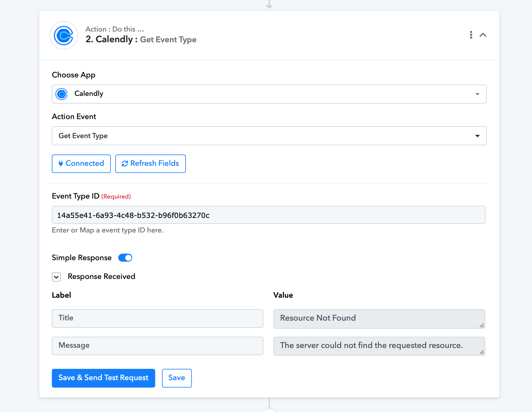Image resolution: width=532 pixels, height=412 pixels.
Task: Click the 'Action : Do this ...' text
Action: (x=115, y=29)
